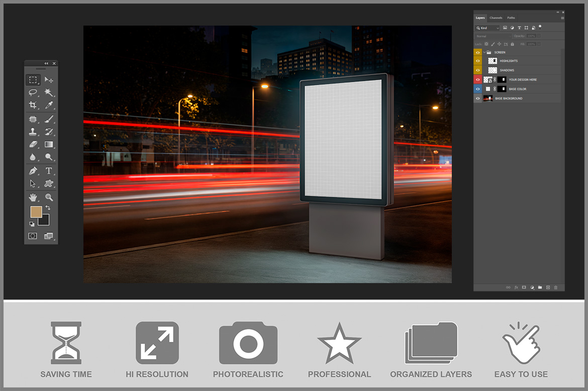Click the tan foreground color swatch
Image resolution: width=588 pixels, height=391 pixels.
36,212
